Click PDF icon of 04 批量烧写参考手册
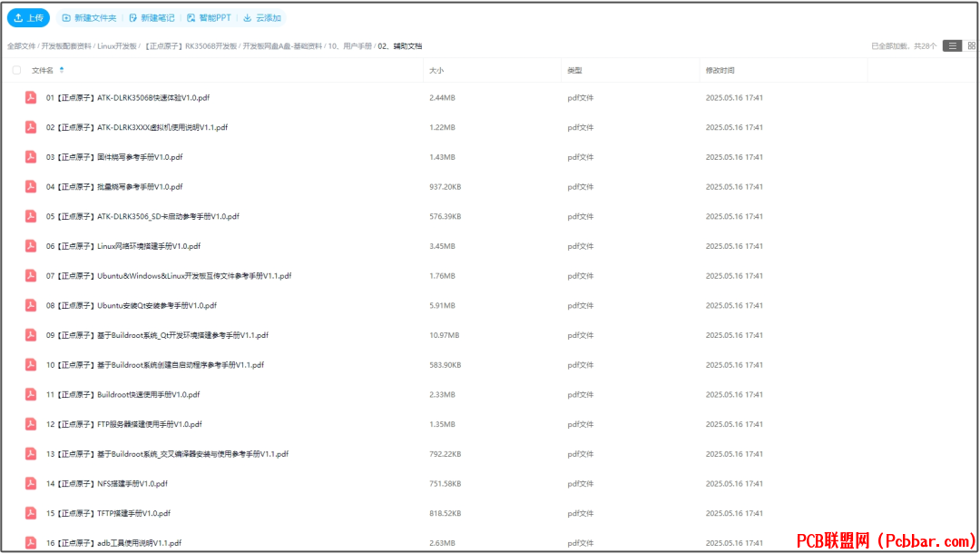Screen dimensions: 980x554 point(31,186)
